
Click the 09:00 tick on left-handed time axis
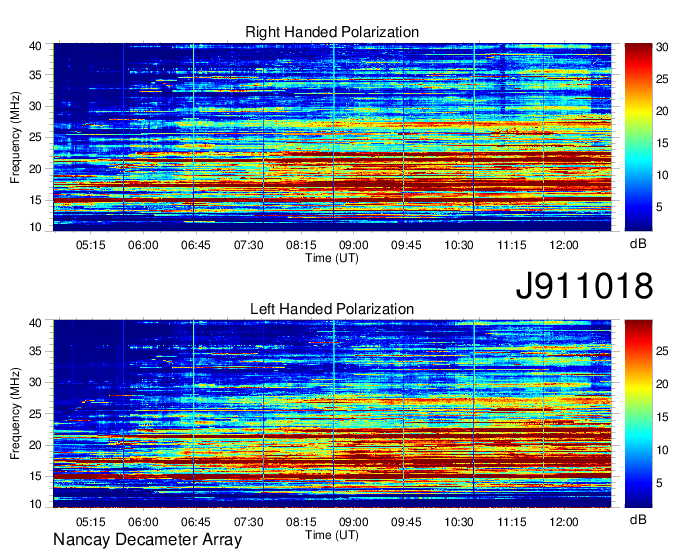353,522
